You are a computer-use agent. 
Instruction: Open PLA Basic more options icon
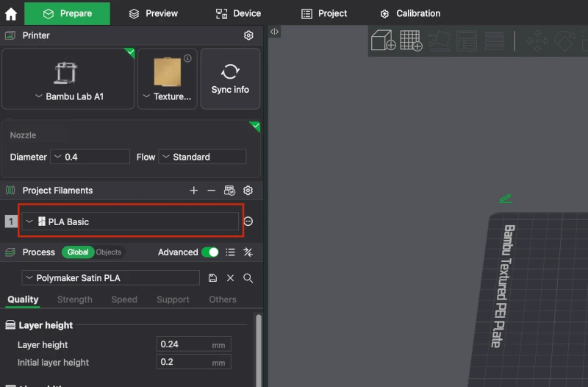point(248,221)
